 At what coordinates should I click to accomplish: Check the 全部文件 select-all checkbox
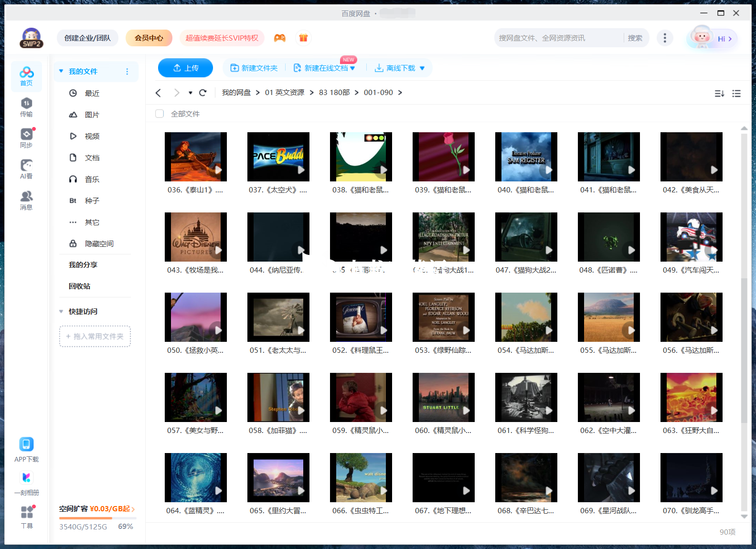(160, 114)
